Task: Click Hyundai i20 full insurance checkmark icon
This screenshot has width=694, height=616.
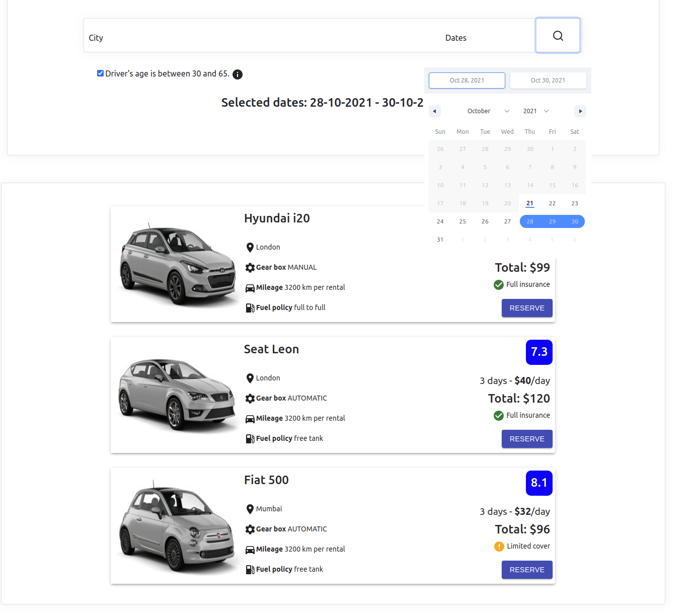Action: [499, 285]
